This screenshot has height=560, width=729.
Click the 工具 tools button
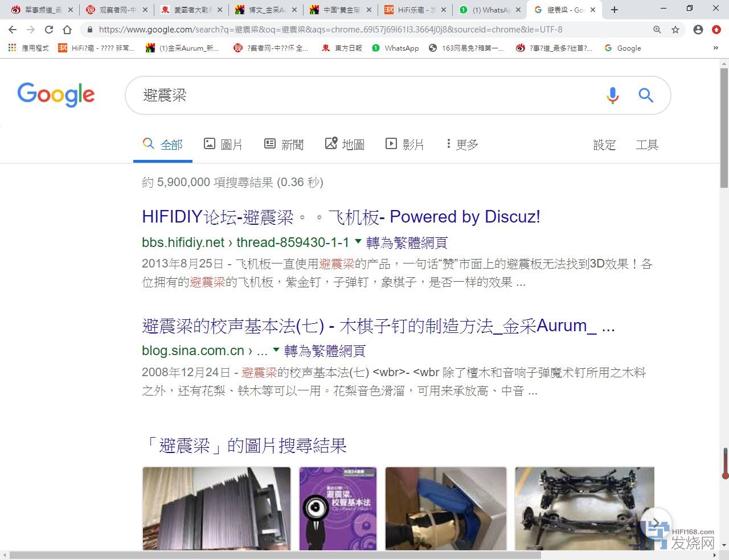[646, 145]
